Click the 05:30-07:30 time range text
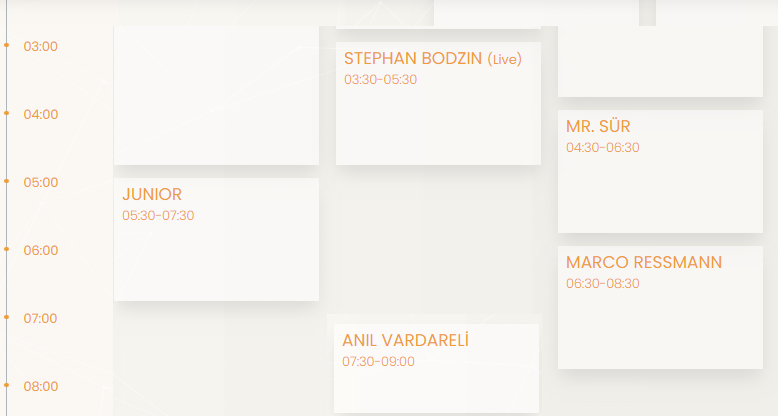 [158, 215]
